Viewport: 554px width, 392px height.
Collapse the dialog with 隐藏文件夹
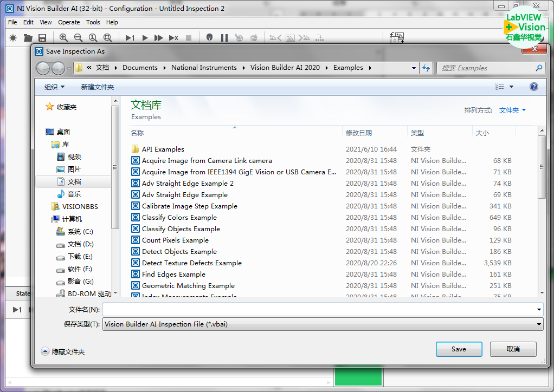(63, 351)
